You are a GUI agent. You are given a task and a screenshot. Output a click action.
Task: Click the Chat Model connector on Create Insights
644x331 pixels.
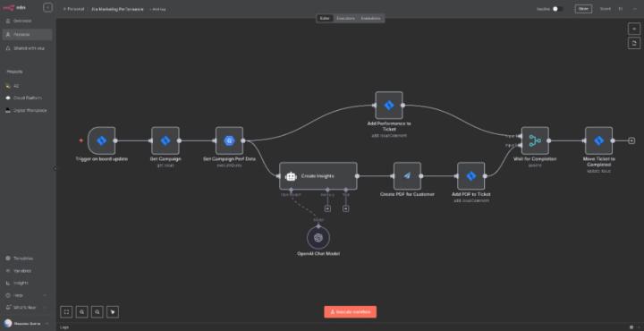[x=291, y=190]
